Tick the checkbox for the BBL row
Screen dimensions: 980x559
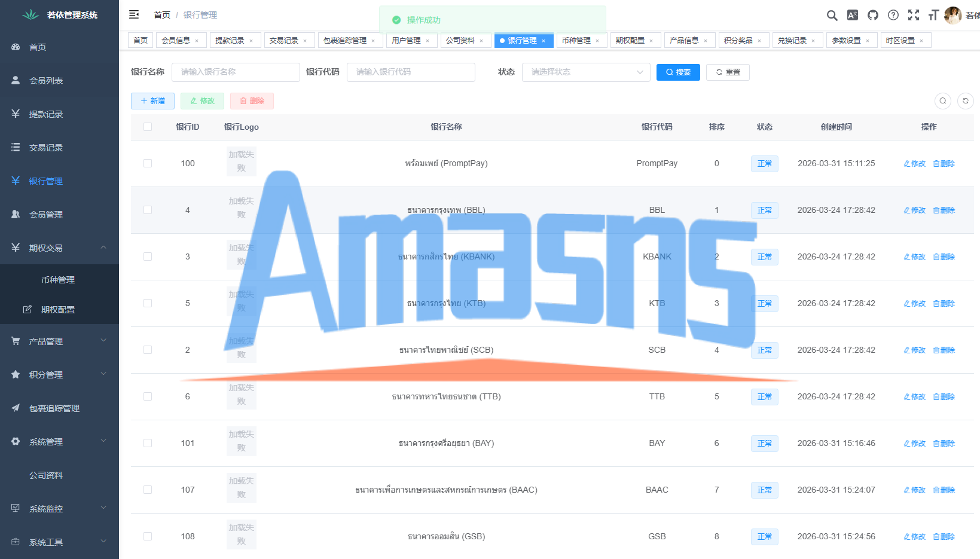148,210
